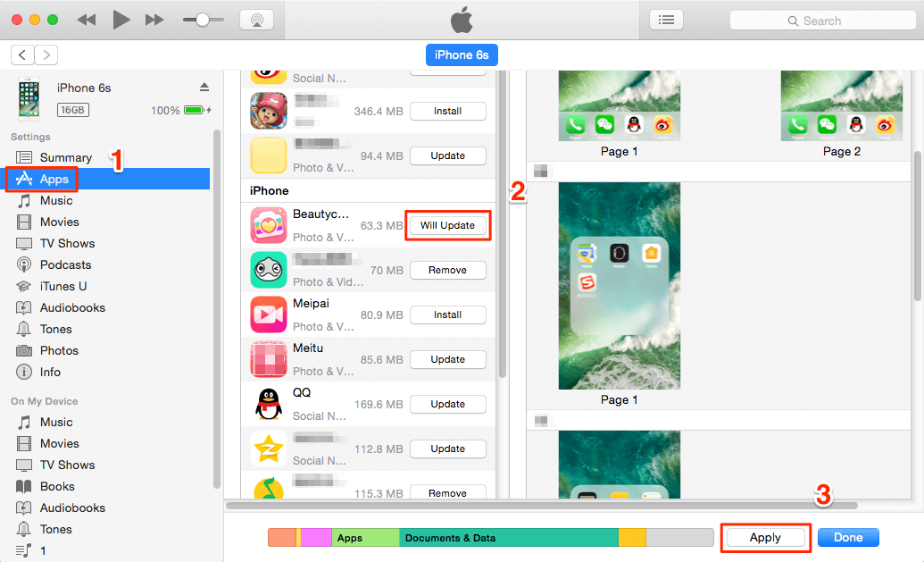The image size is (924, 562).
Task: Eject the iPhone 6s device
Action: 204,88
